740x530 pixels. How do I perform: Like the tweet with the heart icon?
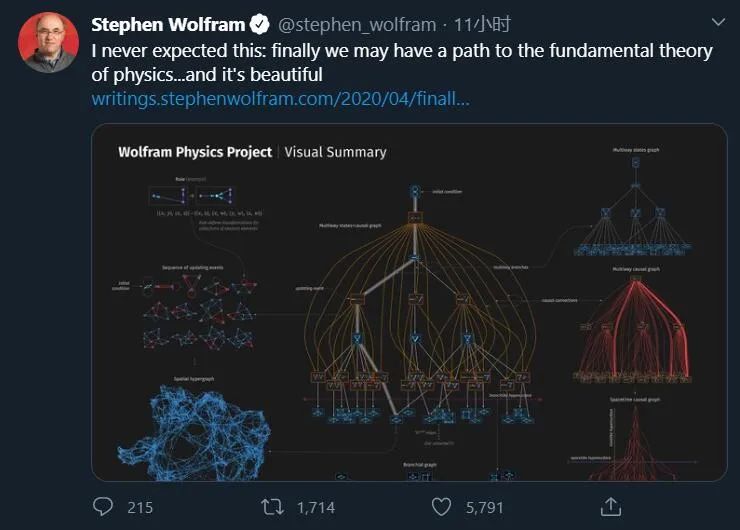click(441, 507)
